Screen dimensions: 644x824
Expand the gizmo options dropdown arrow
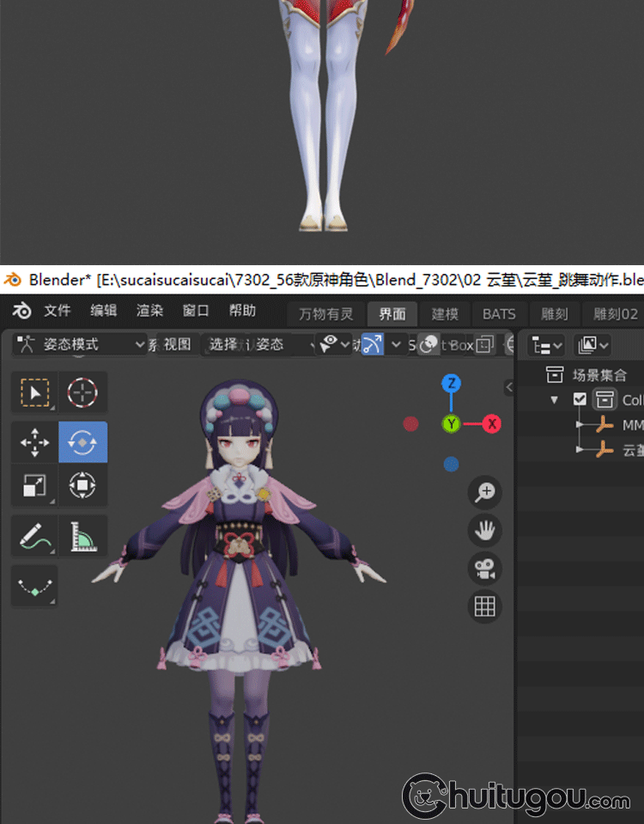pos(397,345)
